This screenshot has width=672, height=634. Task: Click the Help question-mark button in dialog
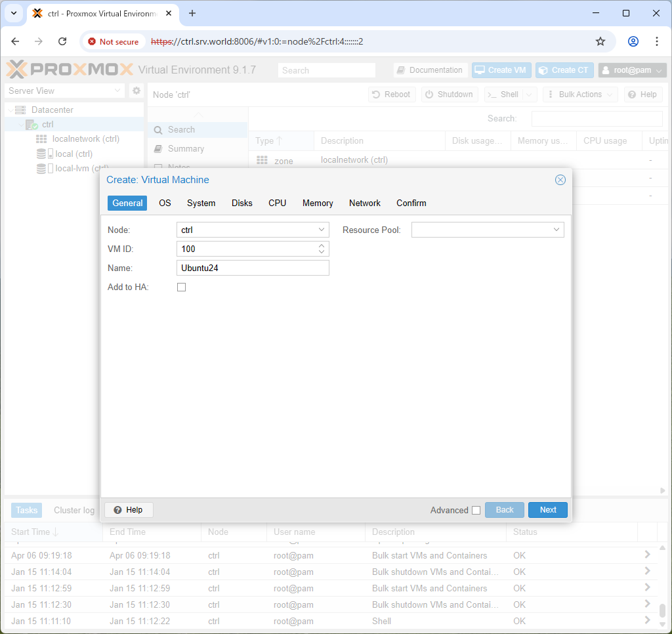(129, 510)
